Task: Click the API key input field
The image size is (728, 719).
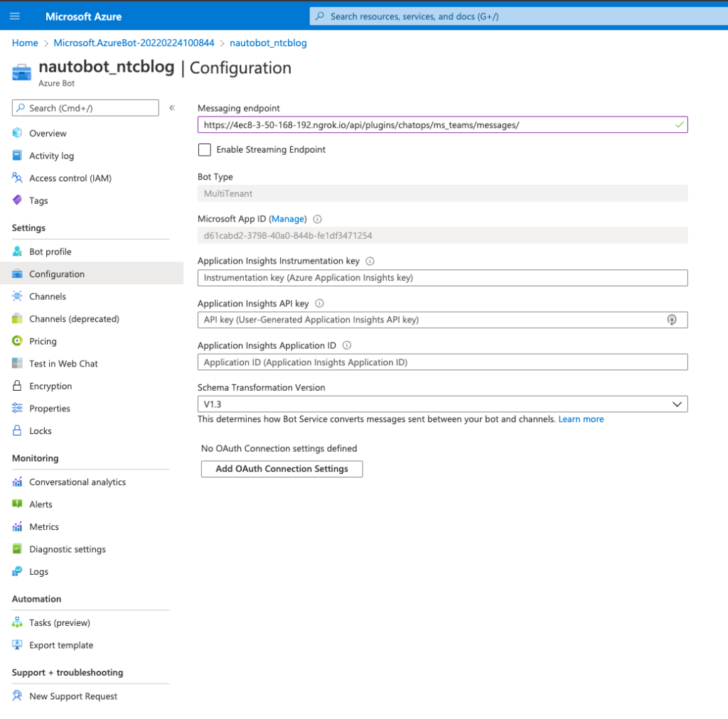Action: click(x=442, y=320)
